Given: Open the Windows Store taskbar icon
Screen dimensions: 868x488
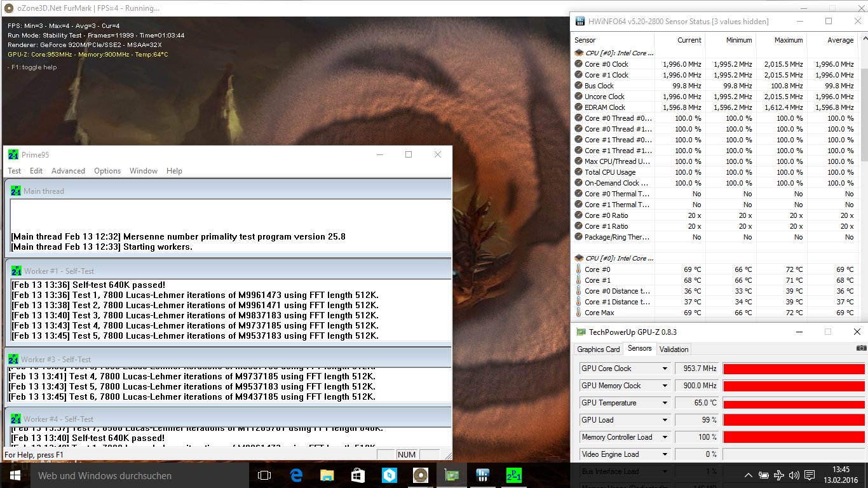Looking at the screenshot, I should 358,475.
